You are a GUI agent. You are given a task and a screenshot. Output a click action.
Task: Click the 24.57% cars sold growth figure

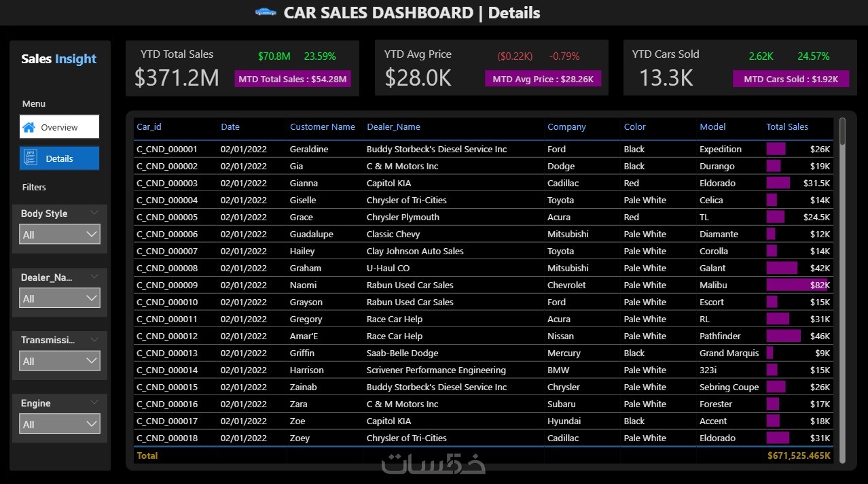[814, 56]
